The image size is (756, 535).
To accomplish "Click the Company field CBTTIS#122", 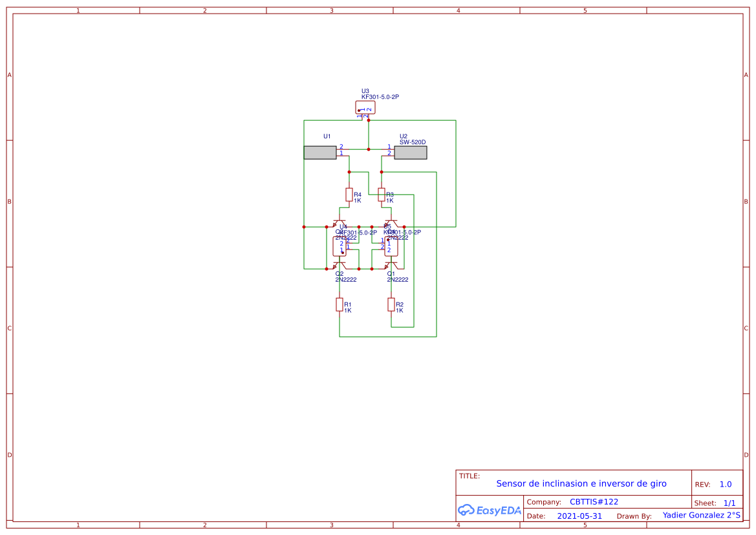I will click(594, 501).
